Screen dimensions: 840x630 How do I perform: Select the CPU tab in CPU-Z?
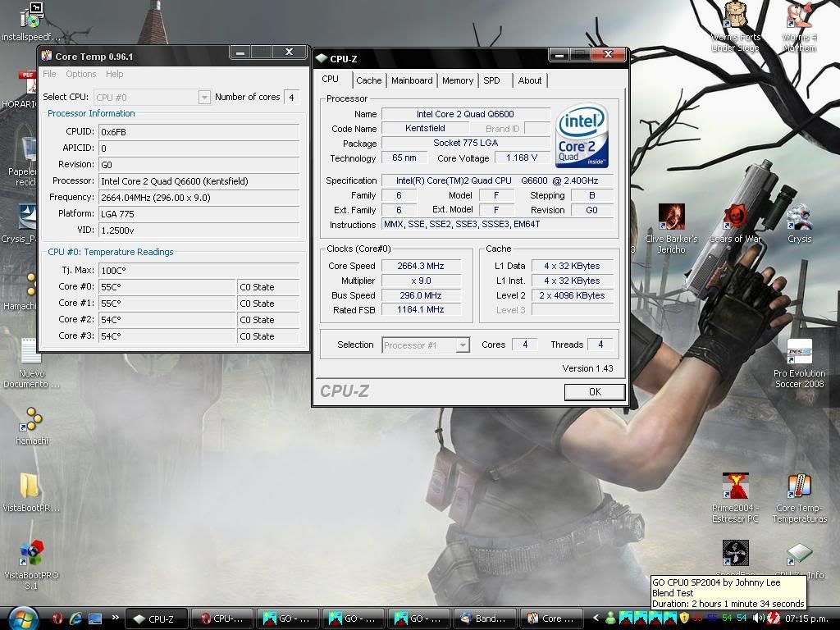pos(331,80)
